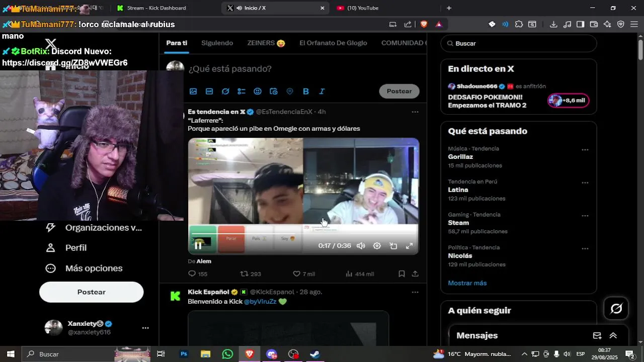Compose a new message in Mensajes
644x362 pixels.
tap(597, 336)
